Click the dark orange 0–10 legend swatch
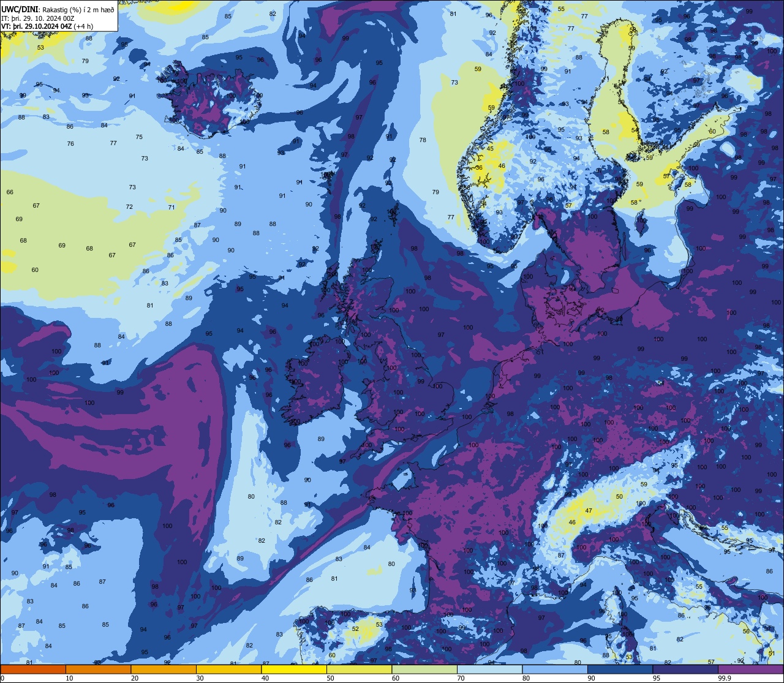 point(33,669)
